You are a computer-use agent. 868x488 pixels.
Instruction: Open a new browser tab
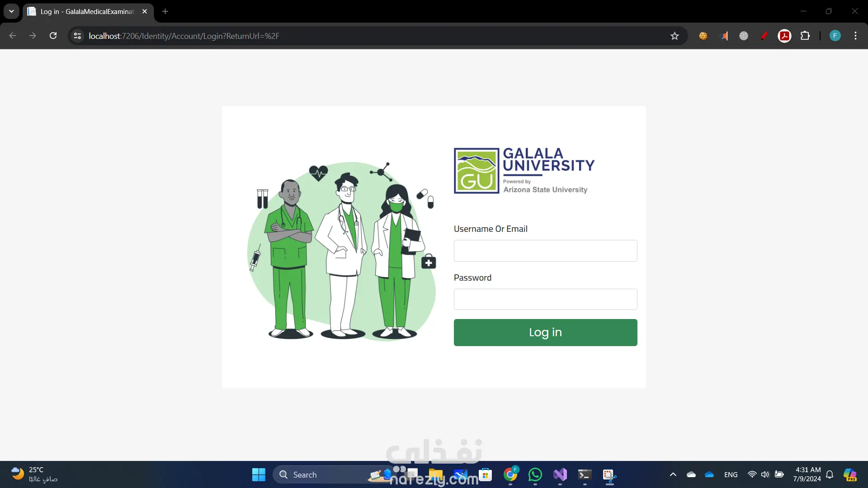(165, 11)
